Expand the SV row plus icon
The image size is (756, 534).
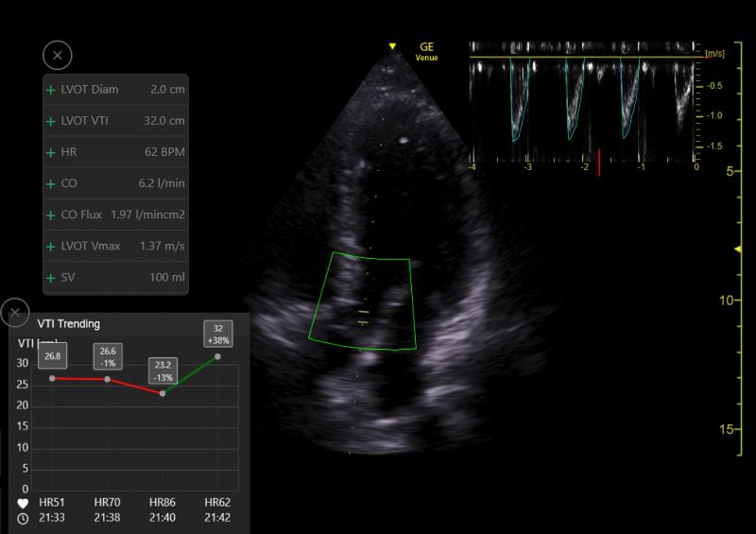51,278
